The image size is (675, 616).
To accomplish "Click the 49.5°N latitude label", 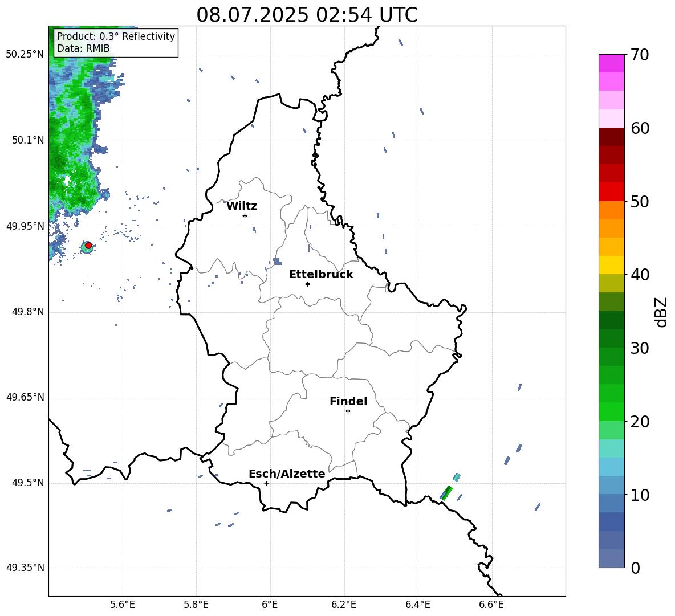I will 27,483.
